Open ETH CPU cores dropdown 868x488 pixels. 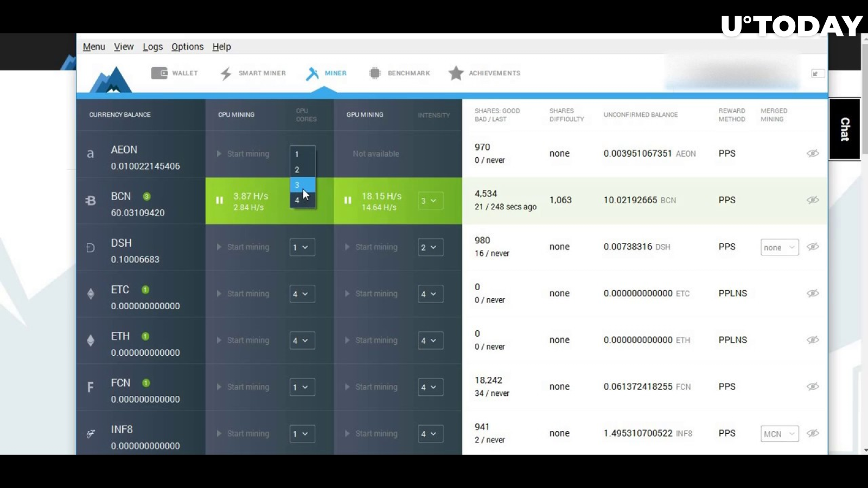[302, 341]
